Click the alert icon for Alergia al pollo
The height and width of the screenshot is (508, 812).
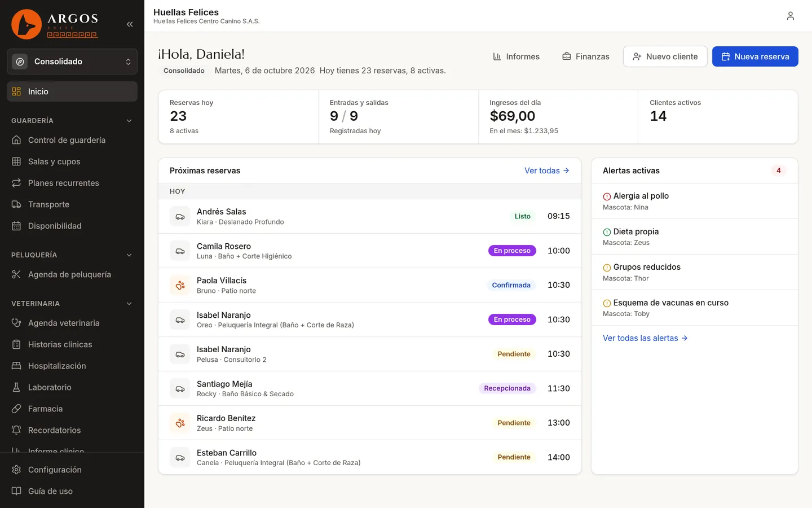tap(607, 196)
